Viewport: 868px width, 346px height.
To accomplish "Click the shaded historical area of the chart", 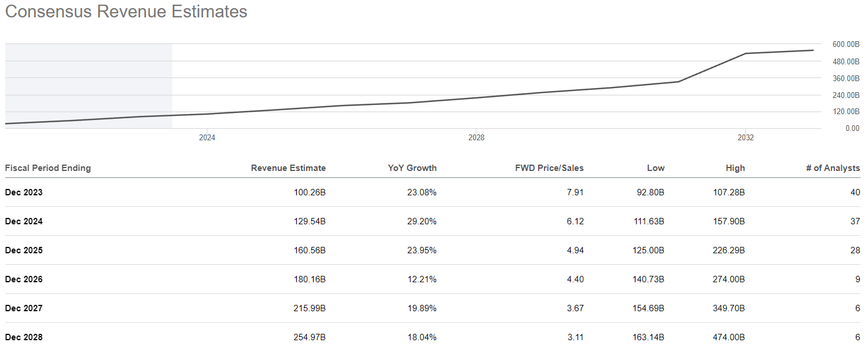I will [89, 81].
